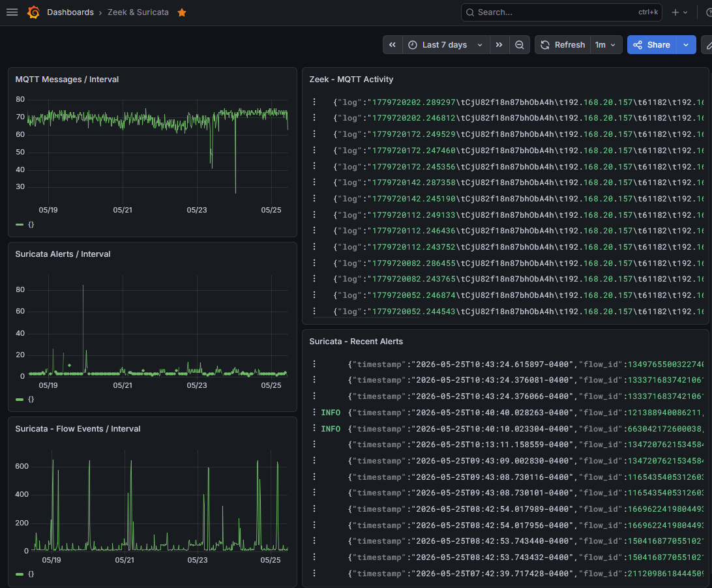Open row menu for log 1779720202.289297
This screenshot has width=712, height=588.
coord(314,102)
